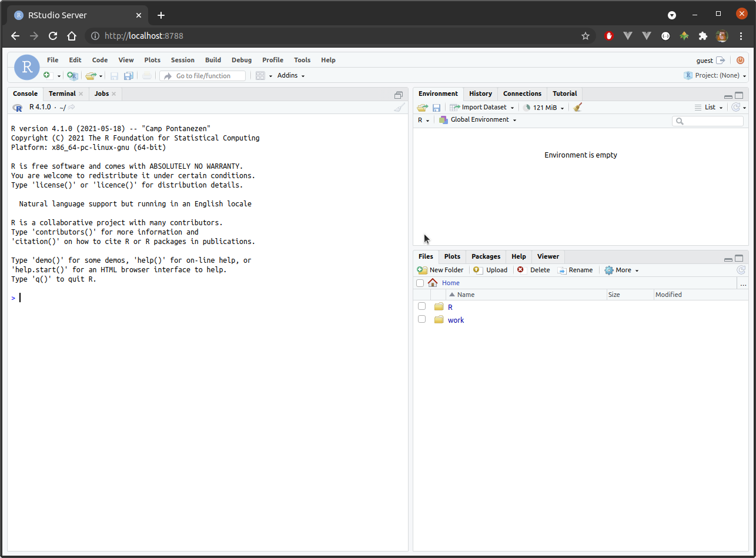Viewport: 756px width, 558px height.
Task: Open the Global Environment dropdown
Action: 477,119
